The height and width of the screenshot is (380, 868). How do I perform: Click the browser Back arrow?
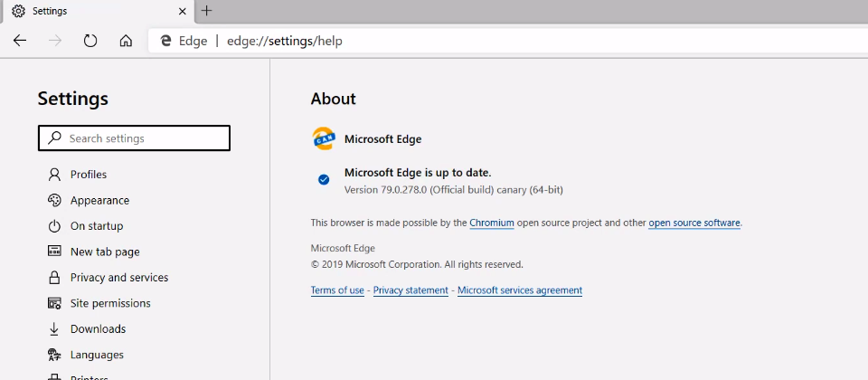[20, 41]
